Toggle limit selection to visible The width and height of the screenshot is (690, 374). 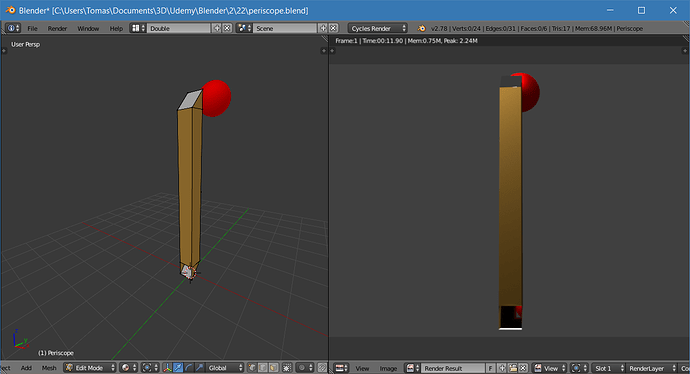click(287, 368)
